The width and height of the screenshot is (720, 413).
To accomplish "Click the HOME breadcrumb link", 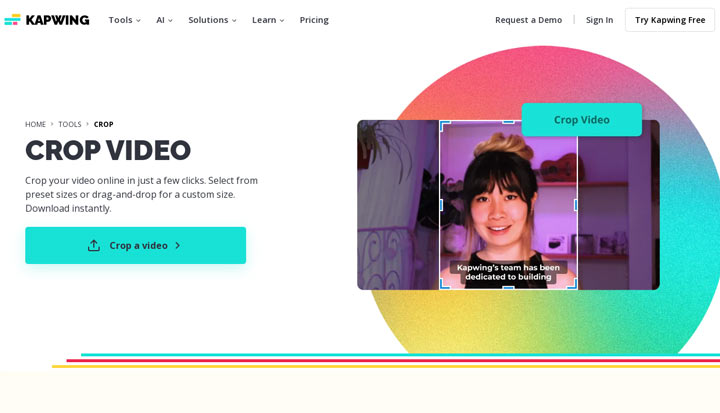I will point(35,124).
